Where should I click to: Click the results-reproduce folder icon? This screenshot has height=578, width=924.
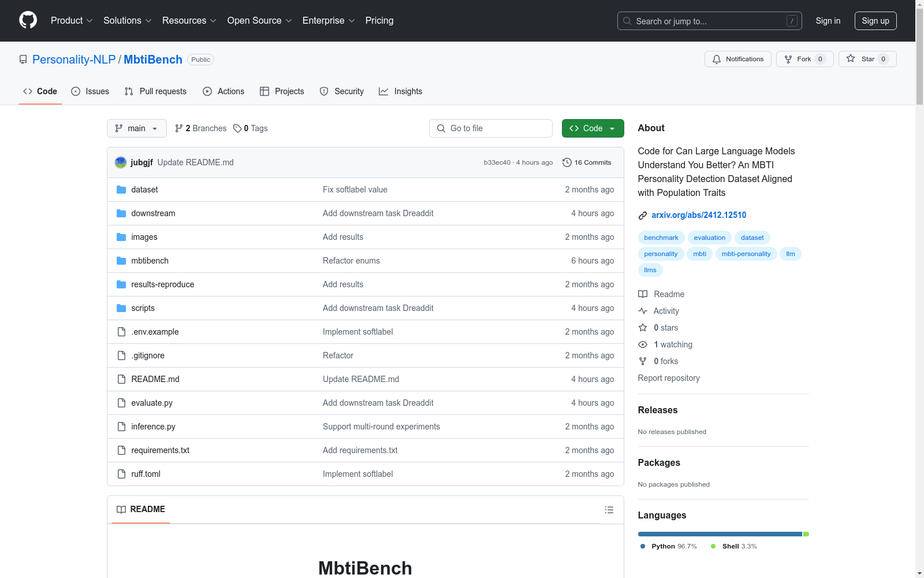pyautogui.click(x=121, y=284)
